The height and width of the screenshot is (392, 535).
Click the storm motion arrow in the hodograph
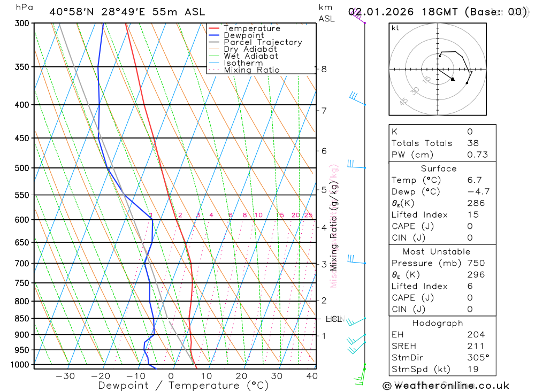click(x=446, y=75)
